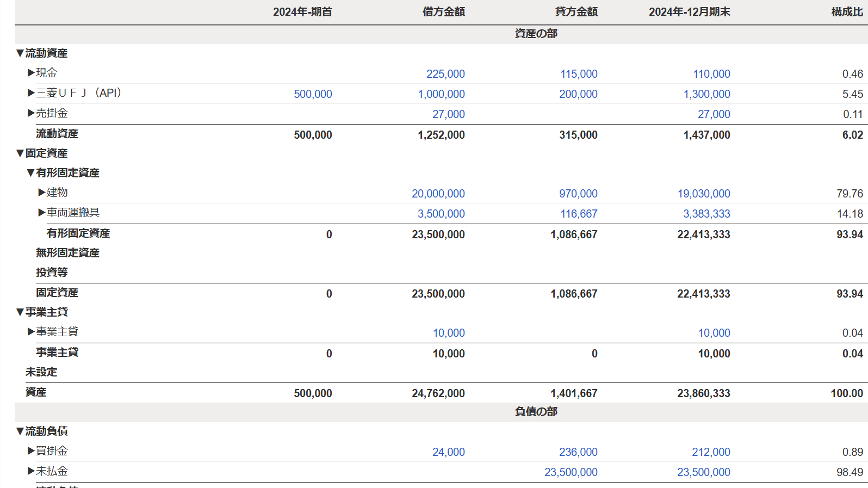Collapse the 流動資産 section triangle
Viewport: 868px width, 488px height.
pos(20,53)
